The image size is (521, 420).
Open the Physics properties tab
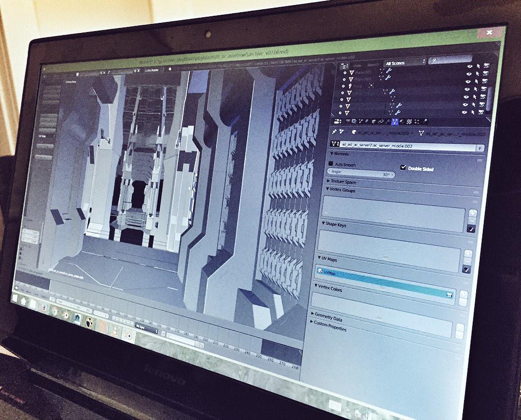click(425, 121)
